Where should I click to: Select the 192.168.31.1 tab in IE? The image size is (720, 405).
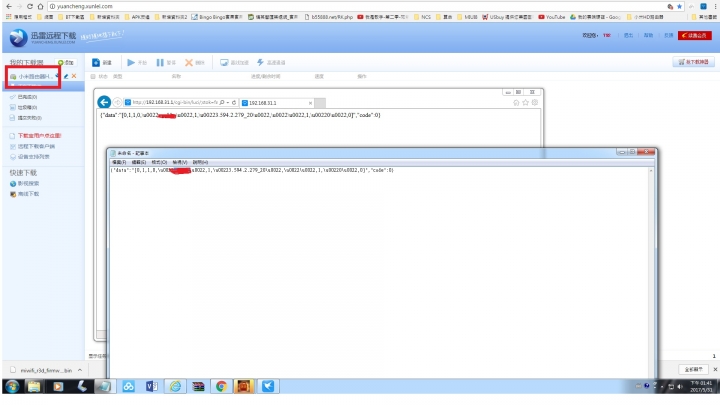point(276,103)
